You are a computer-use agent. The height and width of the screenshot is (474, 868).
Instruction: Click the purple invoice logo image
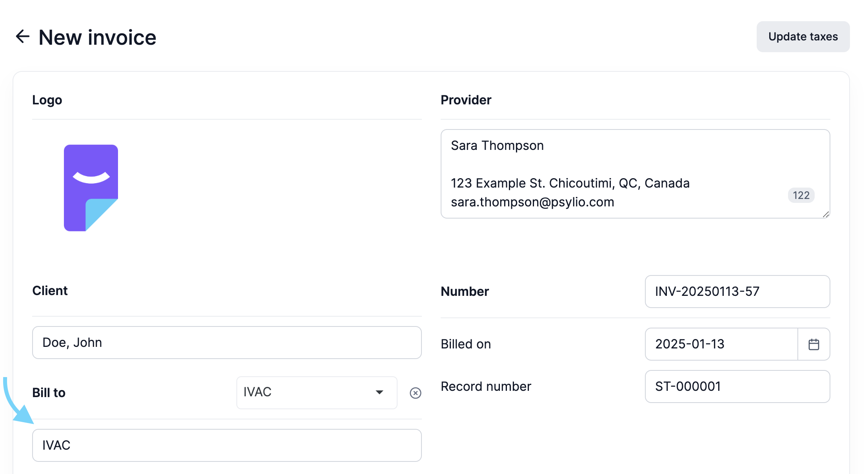(91, 188)
